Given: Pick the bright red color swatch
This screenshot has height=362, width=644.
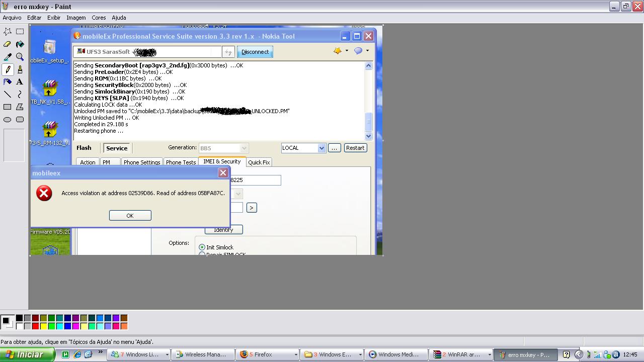Looking at the screenshot, I should pos(35,326).
